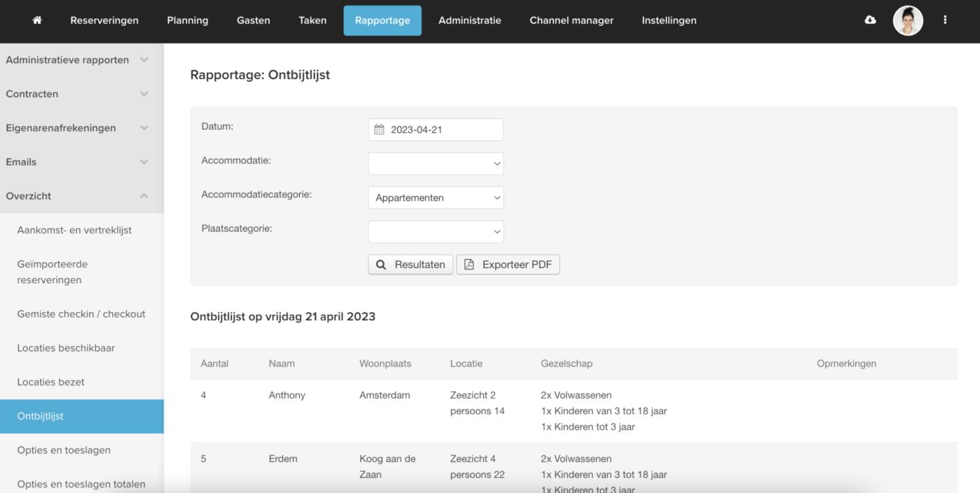Open the Accommodatie dropdown
980x493 pixels.
(435, 164)
